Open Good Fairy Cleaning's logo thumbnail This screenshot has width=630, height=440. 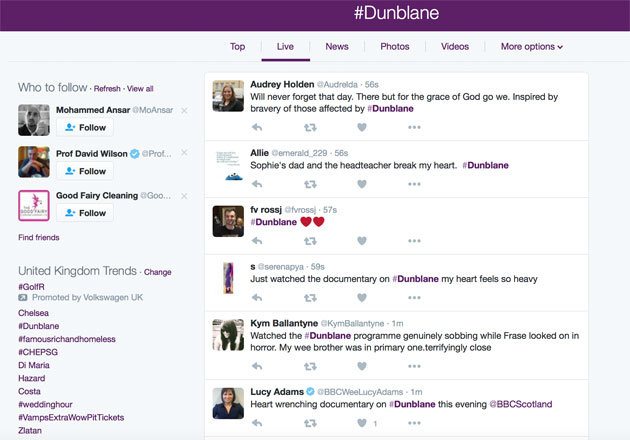click(34, 206)
